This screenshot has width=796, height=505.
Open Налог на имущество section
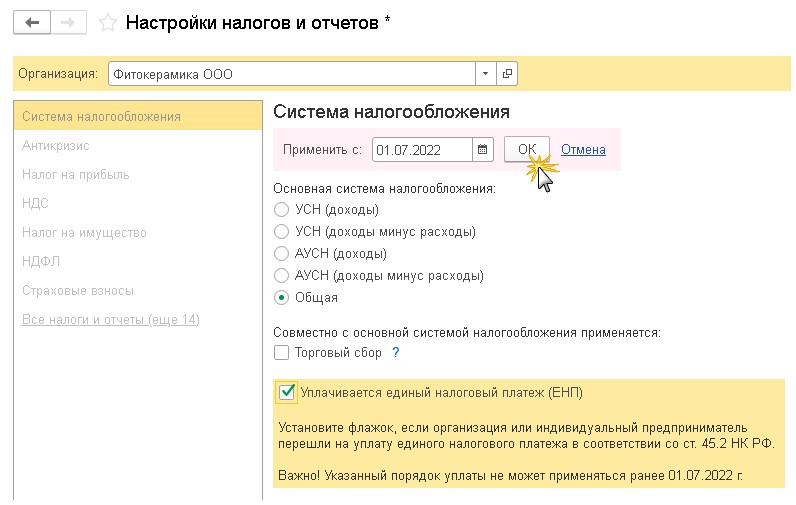pos(84,232)
